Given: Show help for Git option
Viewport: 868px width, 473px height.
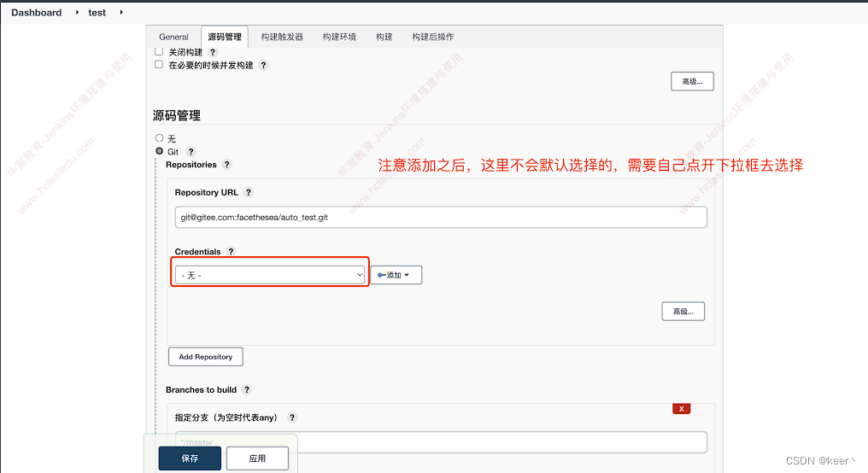Looking at the screenshot, I should click(x=191, y=152).
